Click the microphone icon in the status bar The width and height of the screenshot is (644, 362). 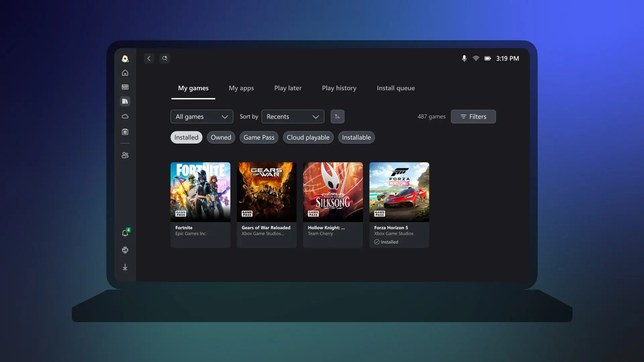[x=464, y=58]
